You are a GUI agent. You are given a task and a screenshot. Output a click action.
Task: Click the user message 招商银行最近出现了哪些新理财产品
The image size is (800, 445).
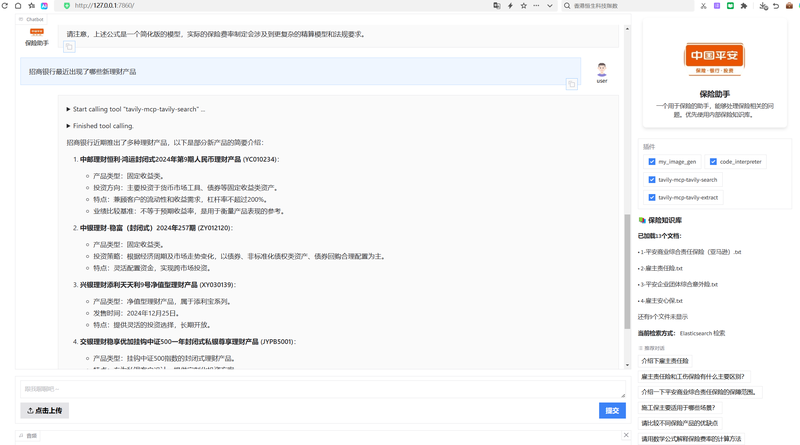coord(82,72)
